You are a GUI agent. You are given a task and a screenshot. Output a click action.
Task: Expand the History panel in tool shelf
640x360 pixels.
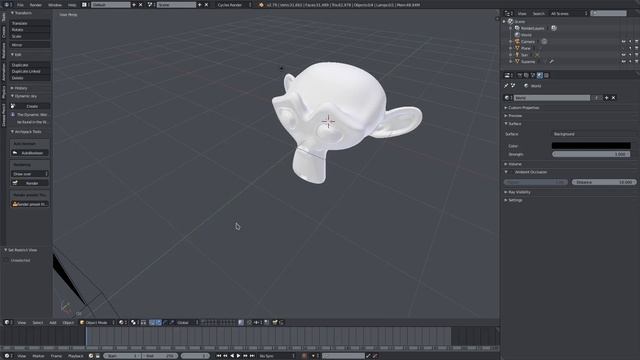20,88
